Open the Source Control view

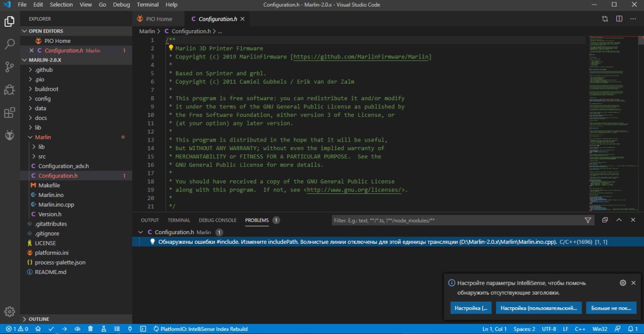click(x=10, y=66)
